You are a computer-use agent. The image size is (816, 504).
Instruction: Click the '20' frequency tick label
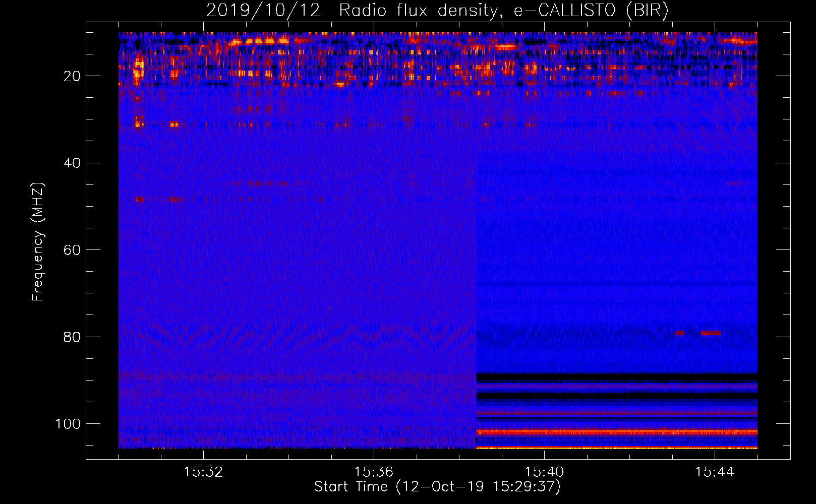[73, 76]
